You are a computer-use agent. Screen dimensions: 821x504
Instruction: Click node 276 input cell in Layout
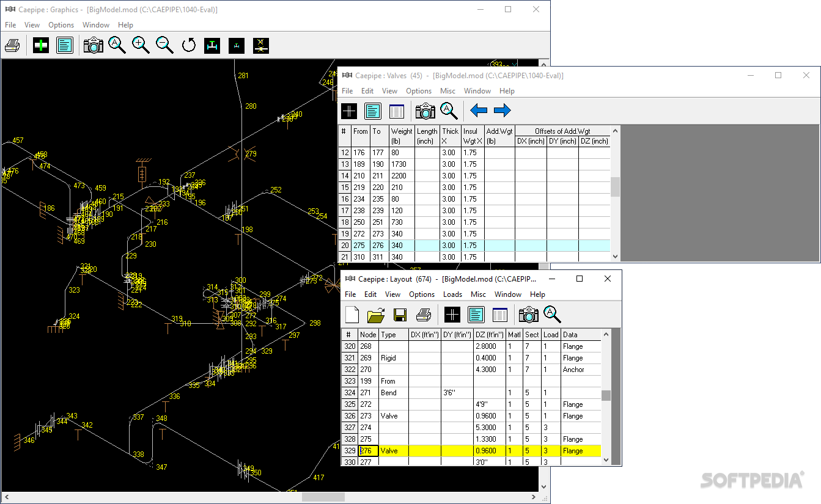click(x=369, y=451)
